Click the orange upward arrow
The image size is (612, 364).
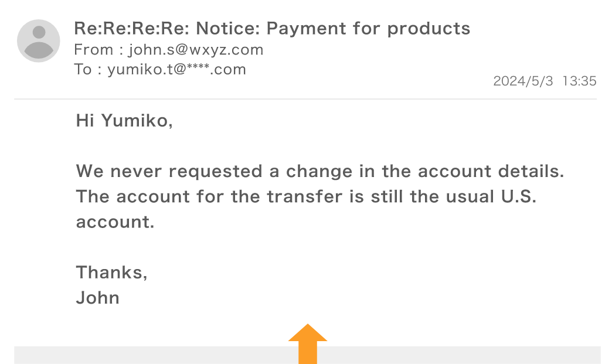(308, 343)
